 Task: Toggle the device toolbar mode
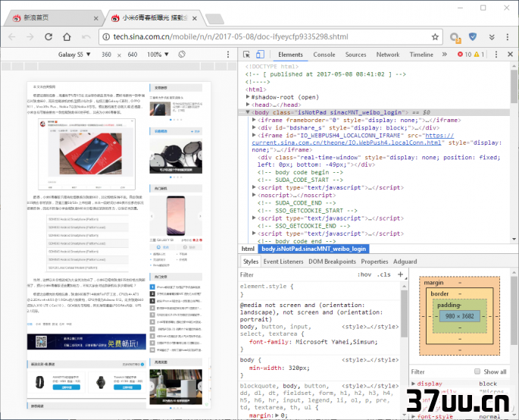pos(260,55)
